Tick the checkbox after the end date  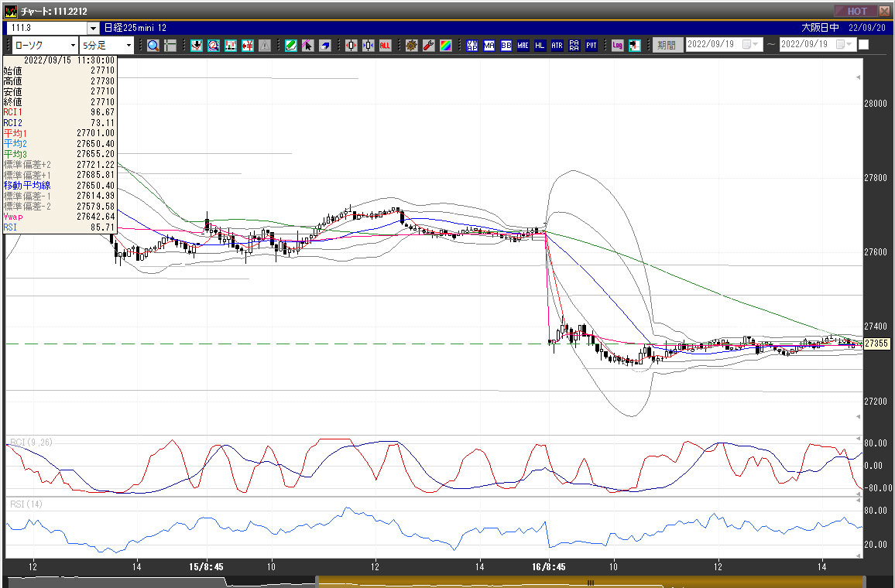(x=863, y=44)
